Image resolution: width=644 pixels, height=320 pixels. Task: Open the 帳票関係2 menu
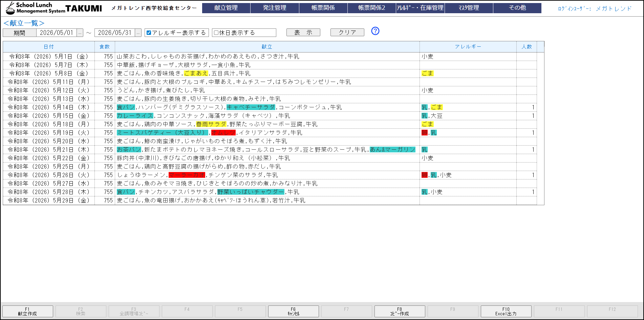point(371,8)
